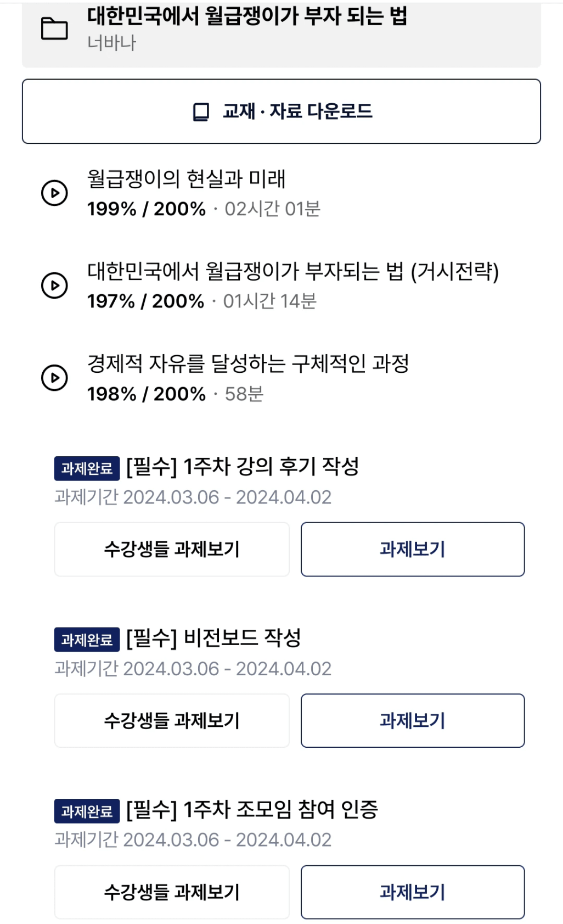Open lecture title 월급쟁이의 현실과 미래
Image resolution: width=563 pixels, height=924 pixels.
[187, 179]
